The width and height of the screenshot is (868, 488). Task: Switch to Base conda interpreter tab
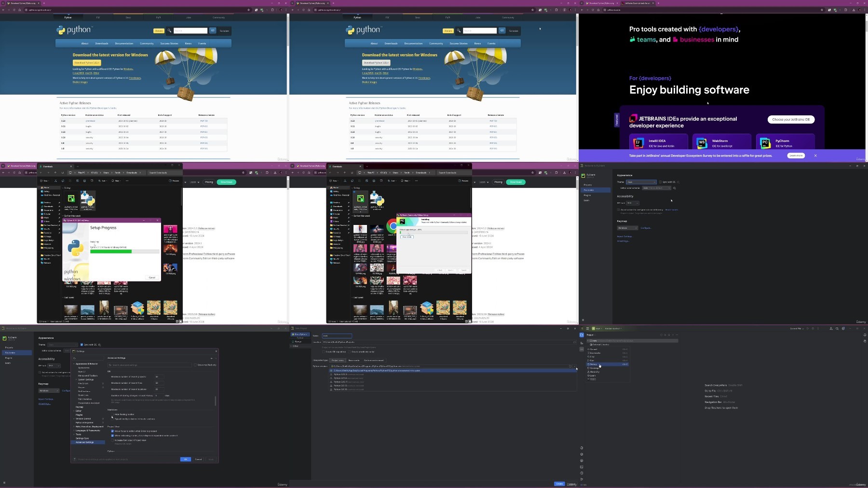(354, 360)
